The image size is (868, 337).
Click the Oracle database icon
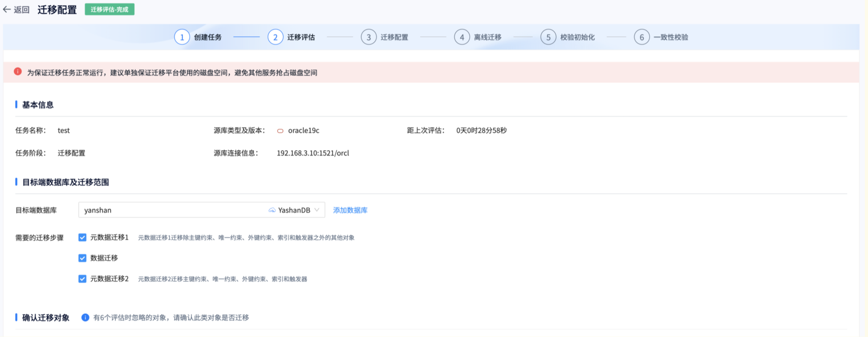[280, 131]
